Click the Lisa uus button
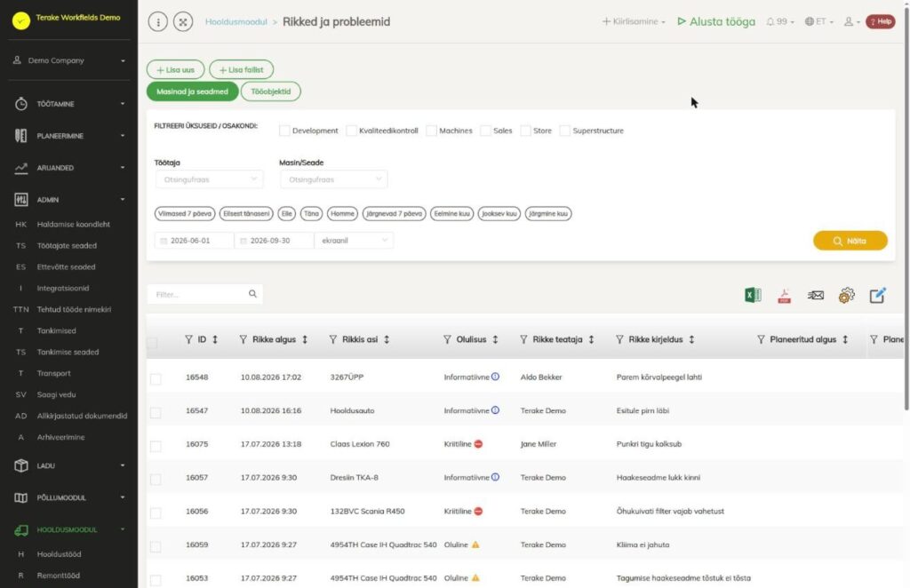 (175, 69)
